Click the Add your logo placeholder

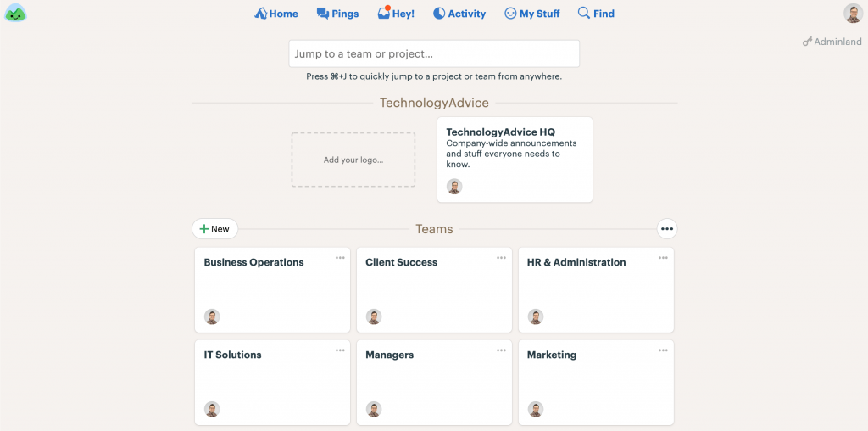[x=353, y=160]
